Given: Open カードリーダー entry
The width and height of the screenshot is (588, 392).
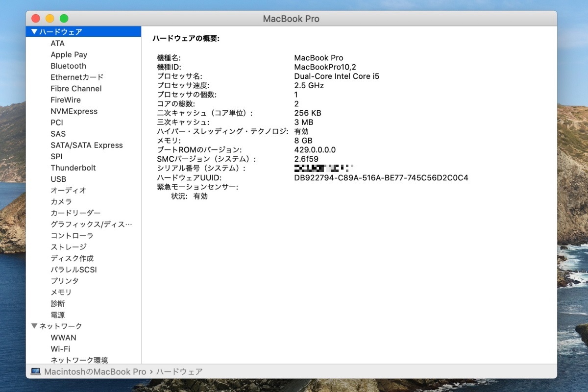Looking at the screenshot, I should (75, 213).
